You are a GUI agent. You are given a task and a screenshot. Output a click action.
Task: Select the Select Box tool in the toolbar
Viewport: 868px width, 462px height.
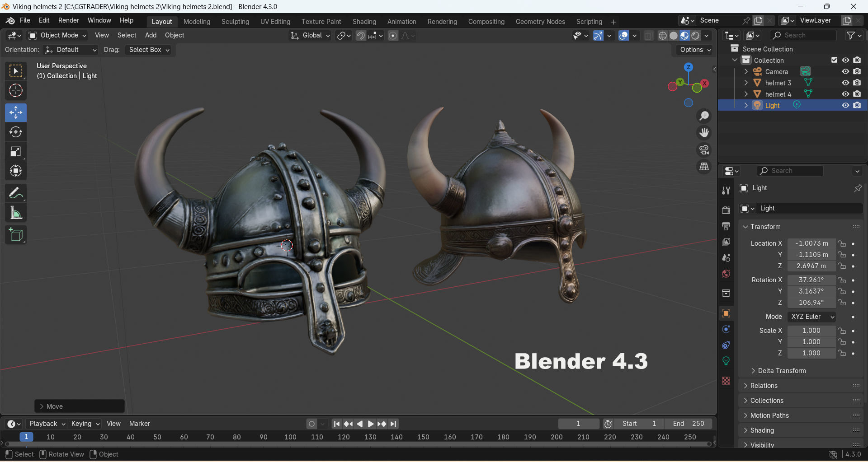[x=16, y=71]
